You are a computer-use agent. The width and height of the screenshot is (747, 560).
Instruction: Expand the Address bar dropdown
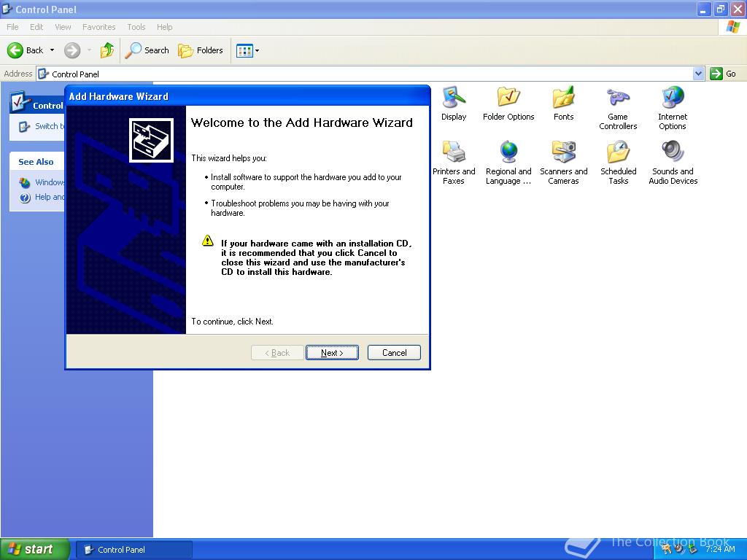click(698, 74)
